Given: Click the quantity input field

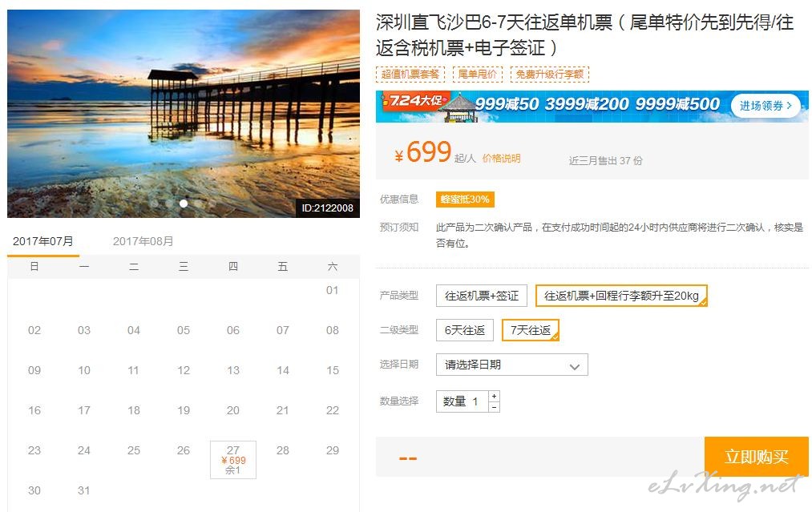Looking at the screenshot, I should click(462, 401).
